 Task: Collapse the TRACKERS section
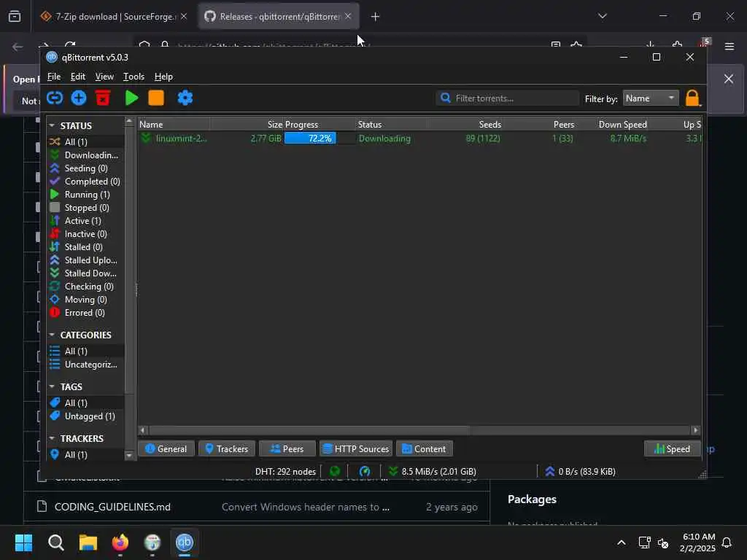coord(52,438)
